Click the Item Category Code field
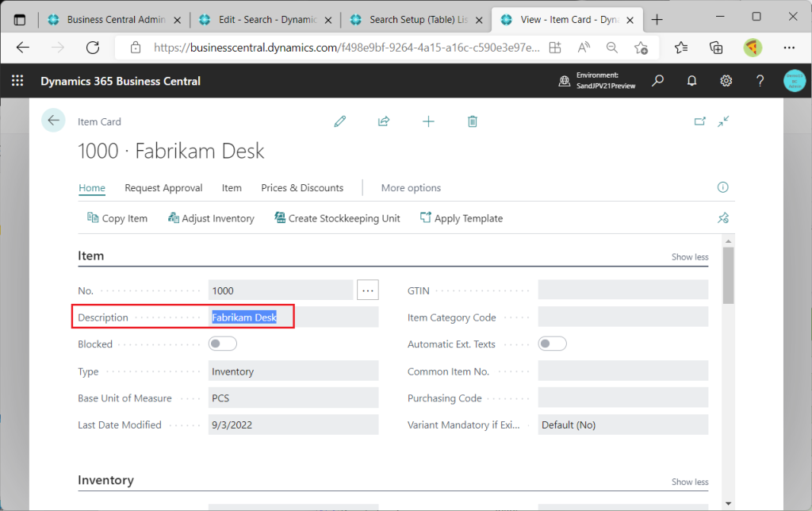 [x=623, y=317]
